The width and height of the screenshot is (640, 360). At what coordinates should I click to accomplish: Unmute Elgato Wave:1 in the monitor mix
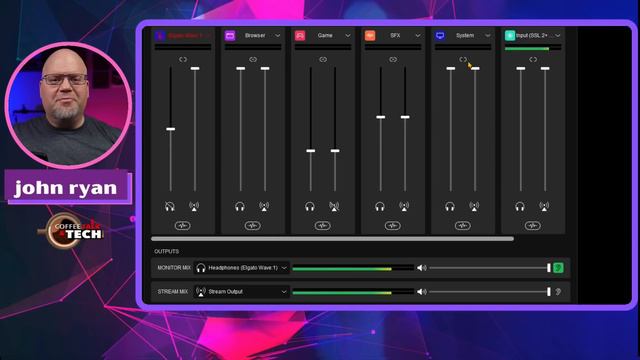coord(170,207)
